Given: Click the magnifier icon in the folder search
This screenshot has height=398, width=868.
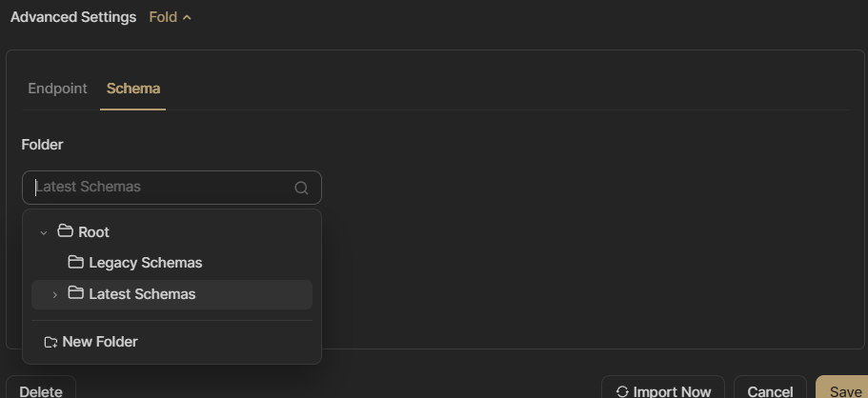Looking at the screenshot, I should coord(301,188).
